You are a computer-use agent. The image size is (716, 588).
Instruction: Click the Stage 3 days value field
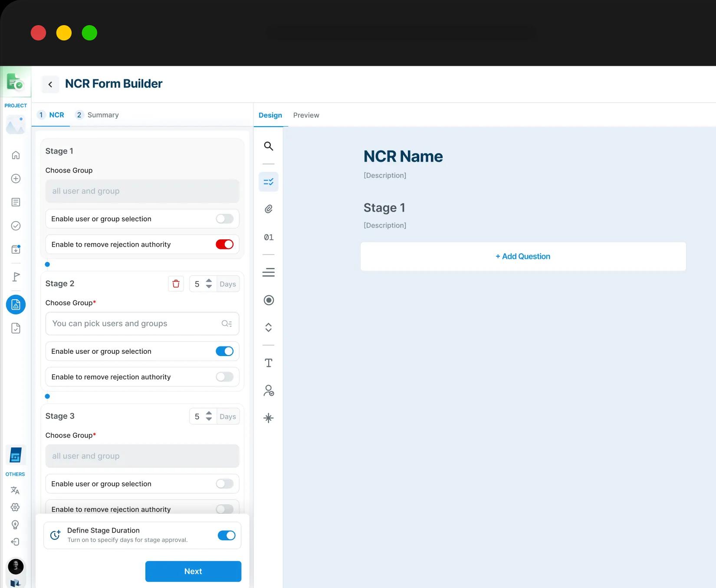197,416
